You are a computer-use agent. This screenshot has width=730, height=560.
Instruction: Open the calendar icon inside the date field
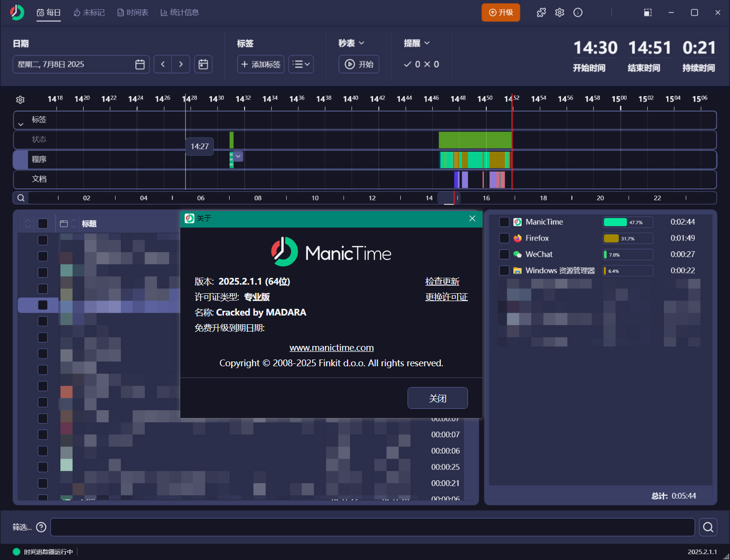pos(140,64)
